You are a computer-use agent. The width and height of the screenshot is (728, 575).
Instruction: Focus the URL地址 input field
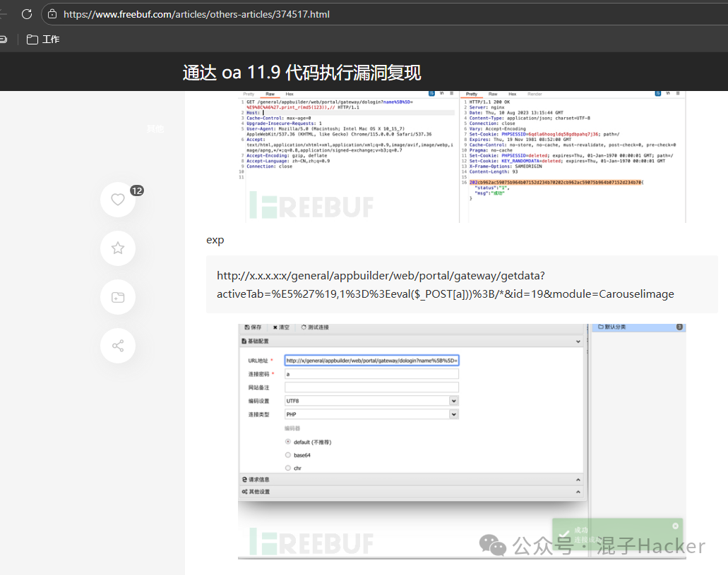(372, 361)
